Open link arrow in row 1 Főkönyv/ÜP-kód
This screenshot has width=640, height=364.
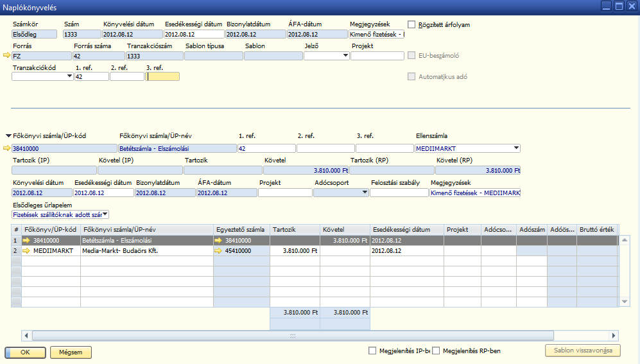tap(26, 240)
